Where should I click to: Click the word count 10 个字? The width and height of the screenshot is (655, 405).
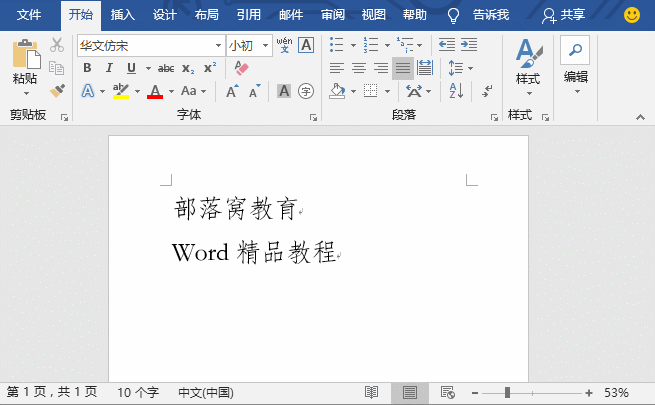tap(138, 392)
